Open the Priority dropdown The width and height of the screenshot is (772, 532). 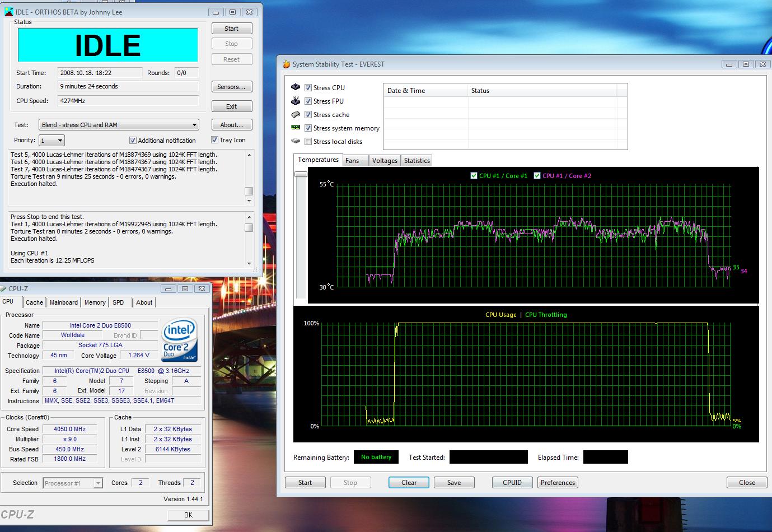pyautogui.click(x=52, y=141)
